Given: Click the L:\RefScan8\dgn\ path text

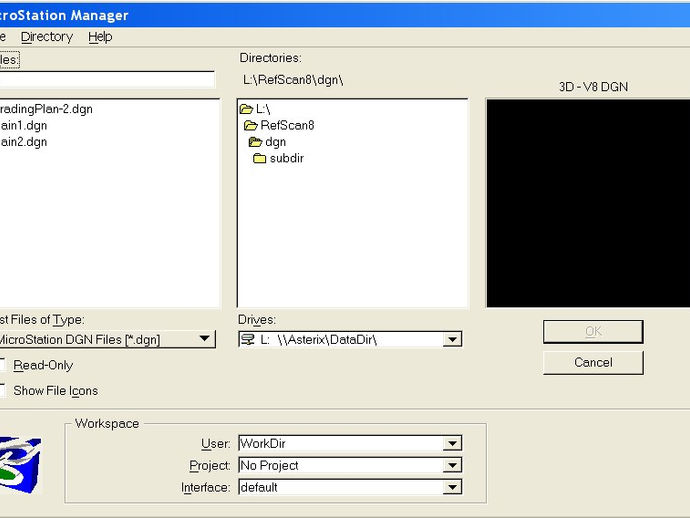Looking at the screenshot, I should 293,80.
